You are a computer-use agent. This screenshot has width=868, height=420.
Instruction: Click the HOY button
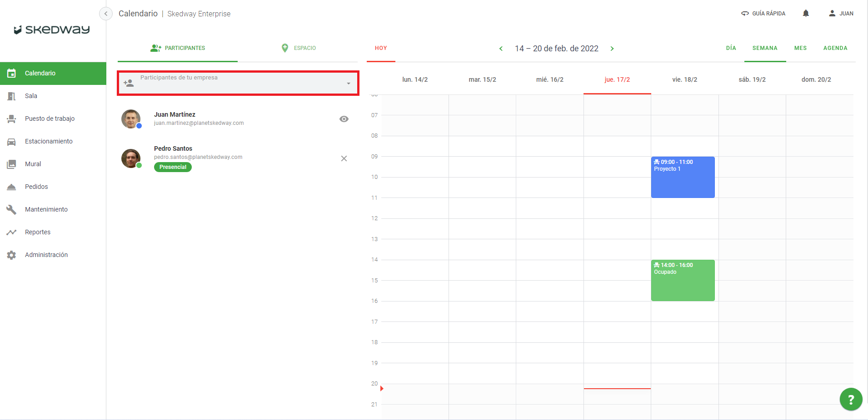point(381,48)
